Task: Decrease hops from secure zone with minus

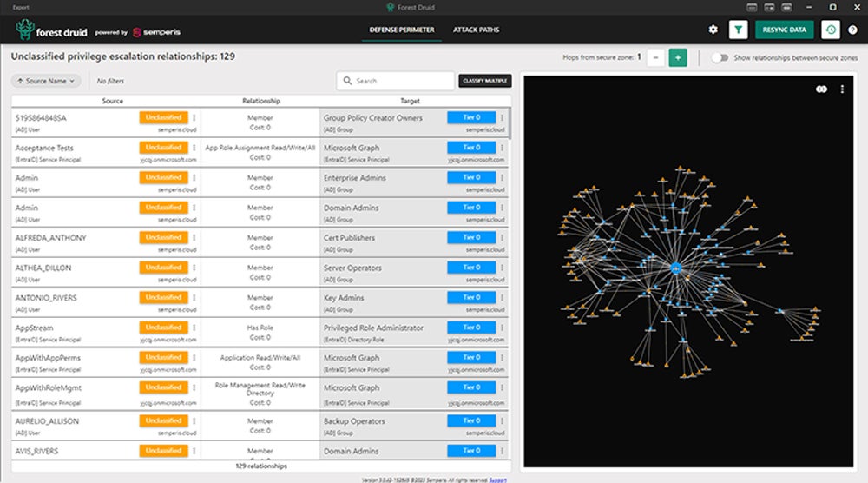Action: [x=656, y=58]
